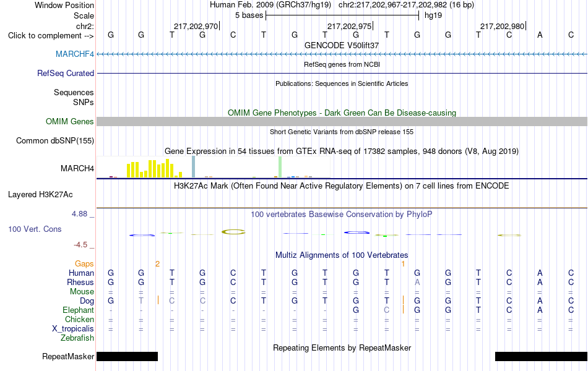588x371 pixels.
Task: Click the Gaps row label
Action: (x=84, y=264)
